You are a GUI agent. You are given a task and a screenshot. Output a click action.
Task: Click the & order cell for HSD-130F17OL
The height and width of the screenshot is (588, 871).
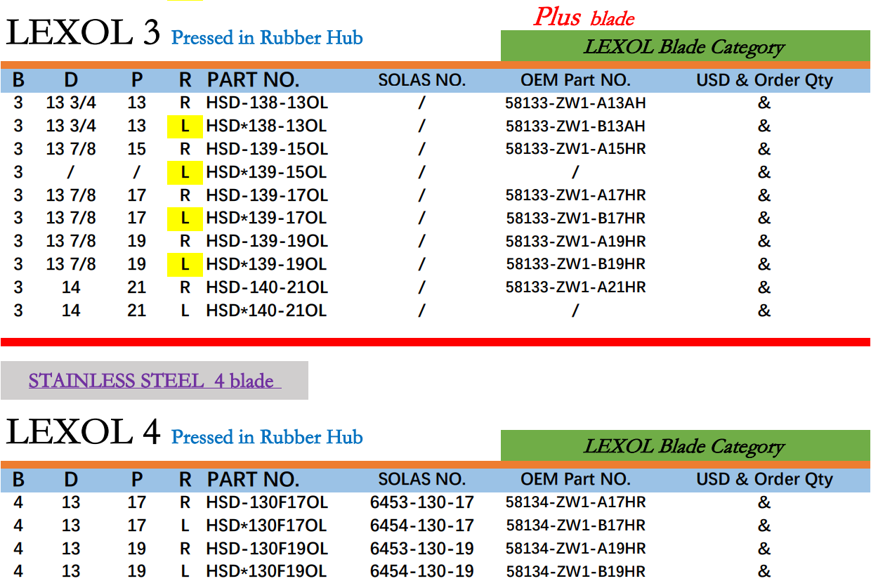point(764,502)
